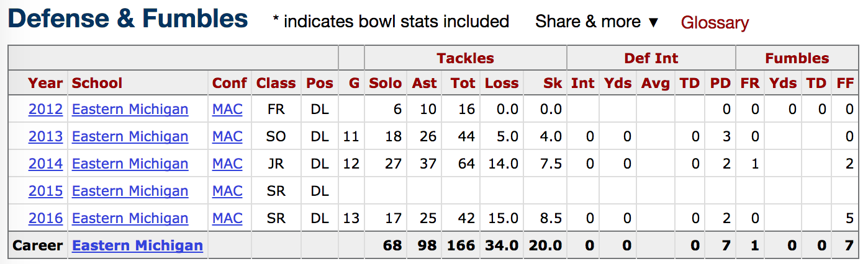Sort table by Year column header
Viewport: 868px width, 264px height.
click(x=45, y=83)
